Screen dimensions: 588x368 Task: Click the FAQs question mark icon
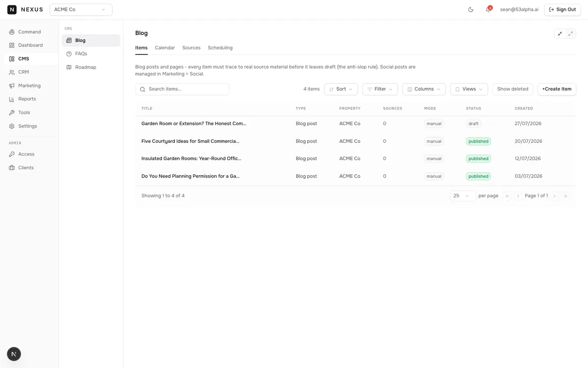pyautogui.click(x=69, y=53)
